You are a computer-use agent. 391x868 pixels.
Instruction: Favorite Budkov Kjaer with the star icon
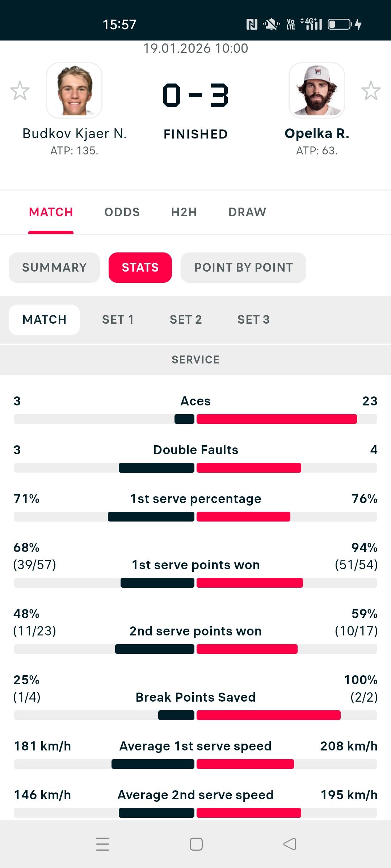coord(20,90)
